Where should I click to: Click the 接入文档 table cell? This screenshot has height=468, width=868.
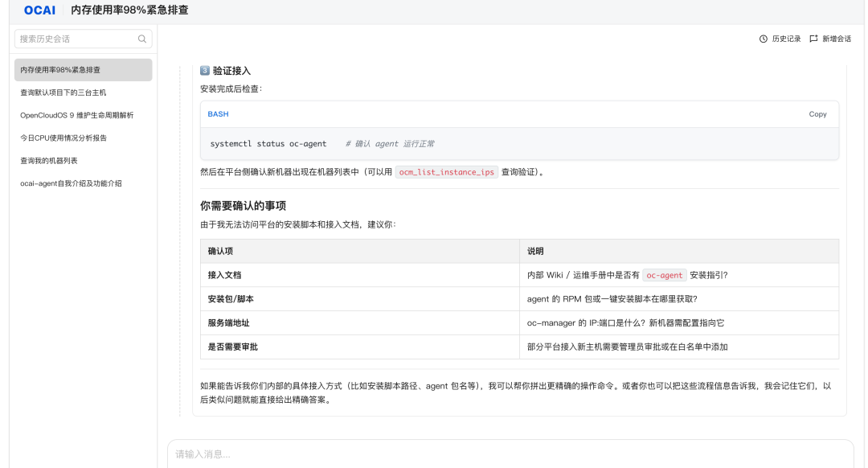pos(360,275)
